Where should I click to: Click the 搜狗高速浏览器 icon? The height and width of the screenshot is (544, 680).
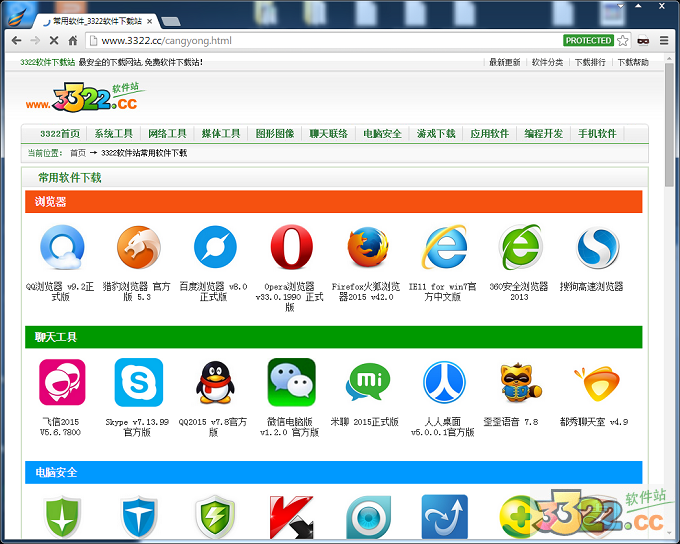click(598, 247)
